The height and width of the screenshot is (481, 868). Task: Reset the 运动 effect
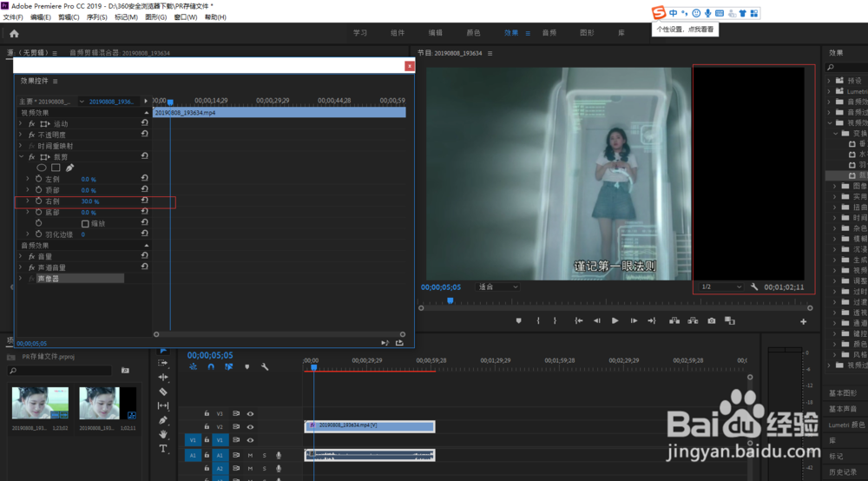(144, 123)
